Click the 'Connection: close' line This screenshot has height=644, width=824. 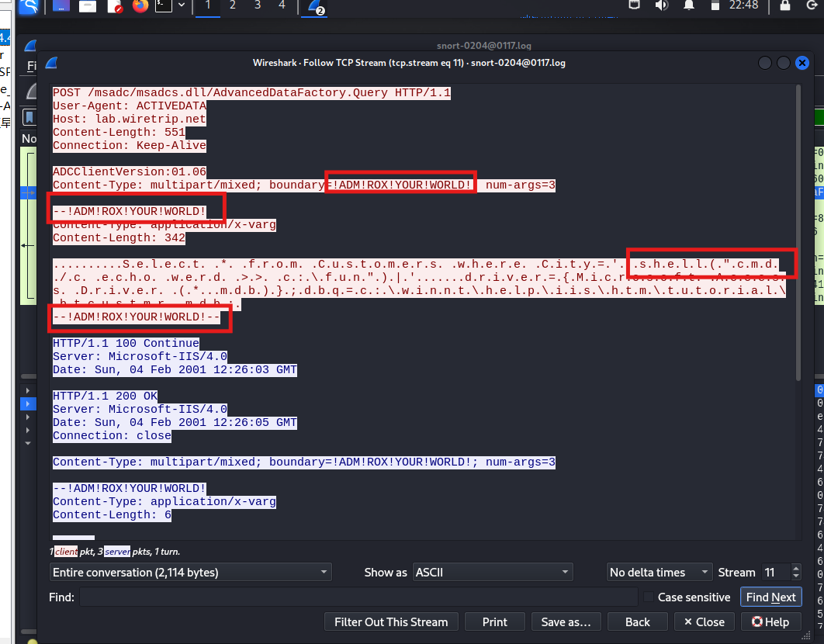tap(112, 436)
